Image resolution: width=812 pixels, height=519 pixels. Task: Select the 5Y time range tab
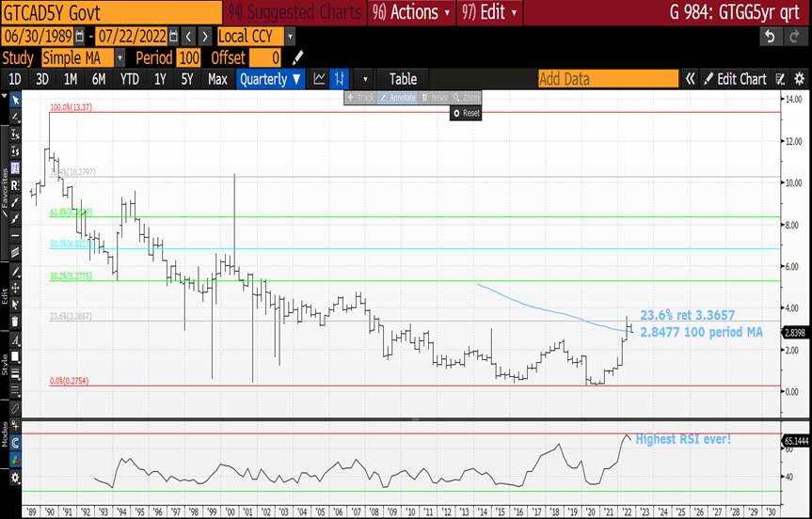(x=187, y=79)
